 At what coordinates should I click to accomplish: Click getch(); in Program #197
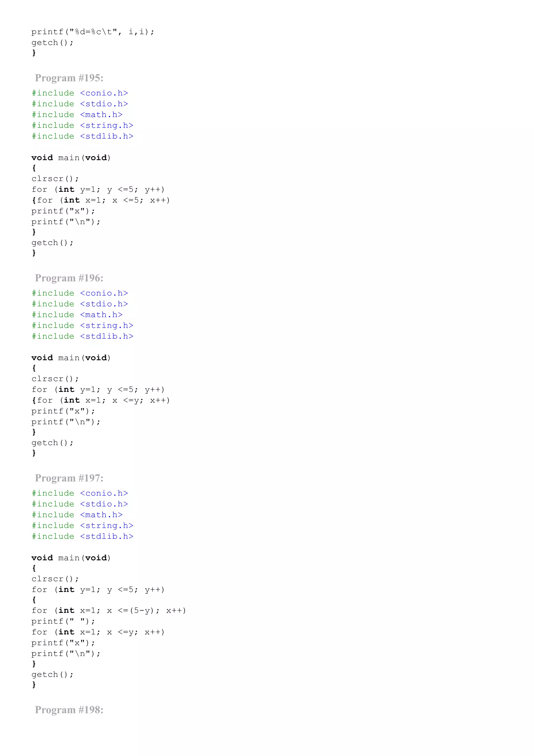click(53, 675)
